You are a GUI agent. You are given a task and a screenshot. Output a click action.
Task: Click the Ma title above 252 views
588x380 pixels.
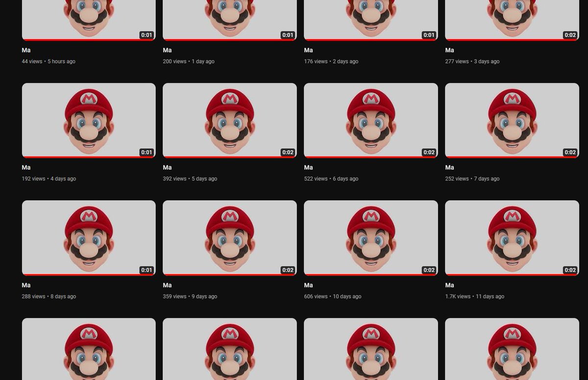pos(449,167)
